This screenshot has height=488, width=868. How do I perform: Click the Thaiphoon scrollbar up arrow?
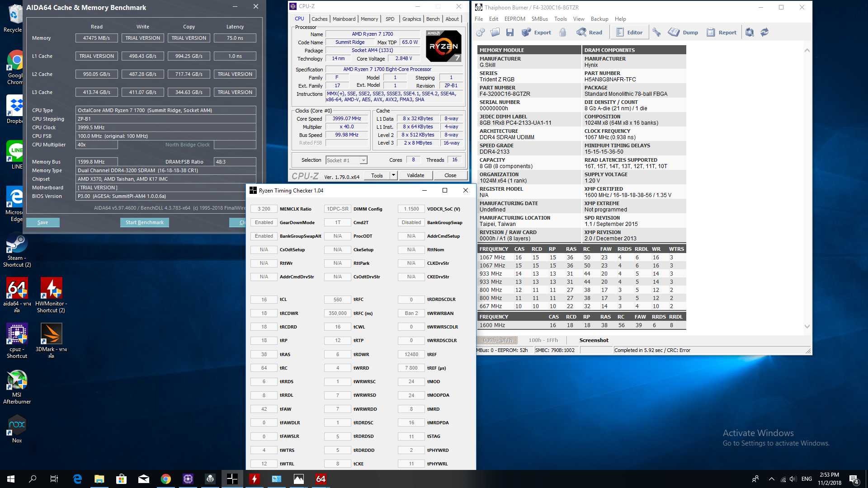pyautogui.click(x=807, y=50)
